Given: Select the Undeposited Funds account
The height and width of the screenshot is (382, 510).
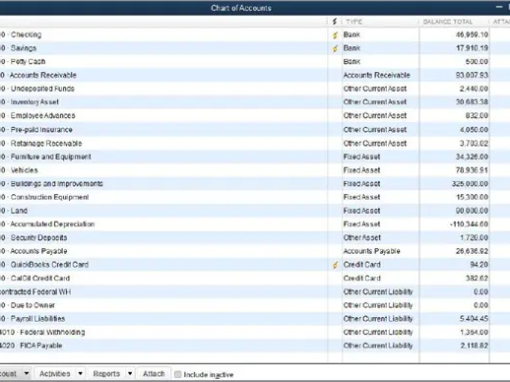Looking at the screenshot, I should 42,89.
